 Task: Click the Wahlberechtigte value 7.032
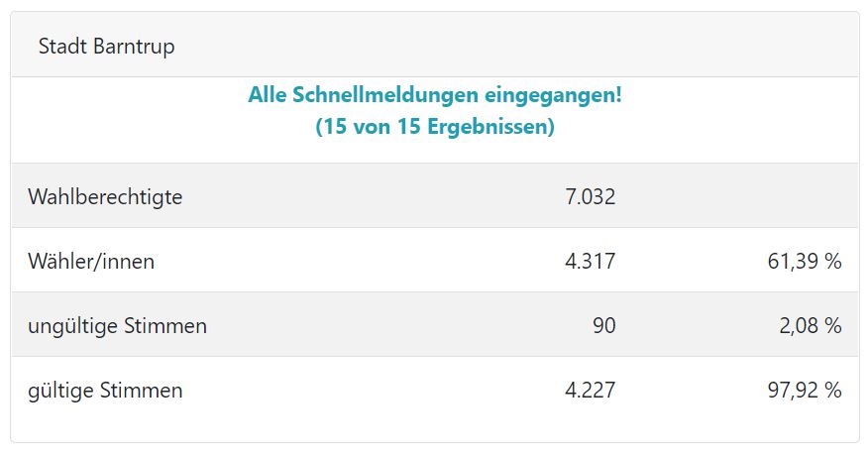point(591,196)
